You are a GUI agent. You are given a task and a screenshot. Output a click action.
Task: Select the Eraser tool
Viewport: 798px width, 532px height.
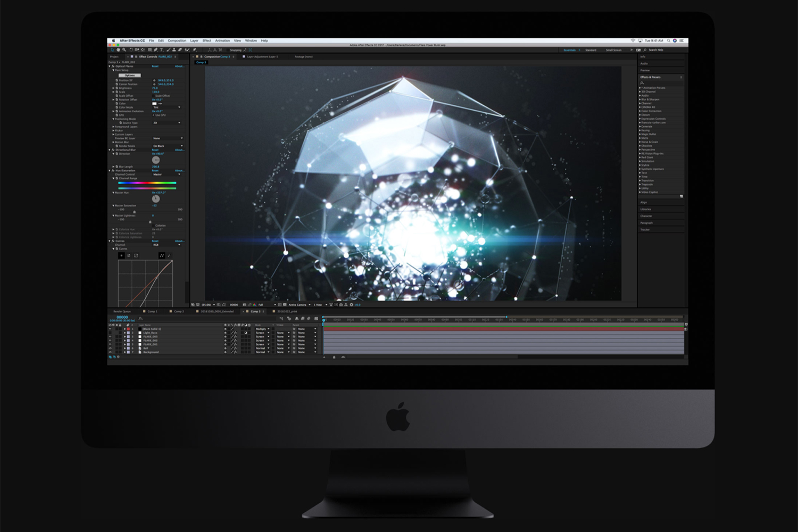(180, 50)
